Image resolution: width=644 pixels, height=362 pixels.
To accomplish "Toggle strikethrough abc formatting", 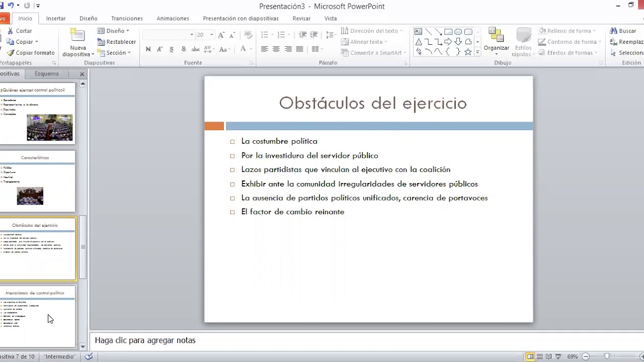I will click(196, 49).
